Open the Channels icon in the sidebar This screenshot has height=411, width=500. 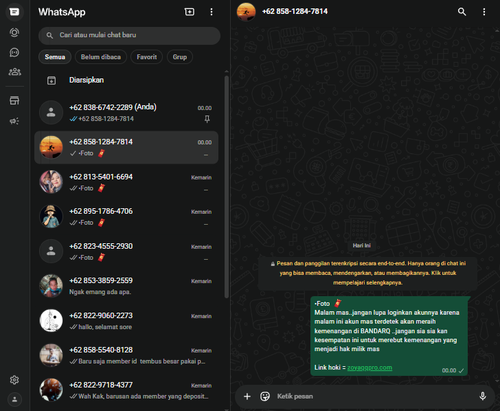14,52
